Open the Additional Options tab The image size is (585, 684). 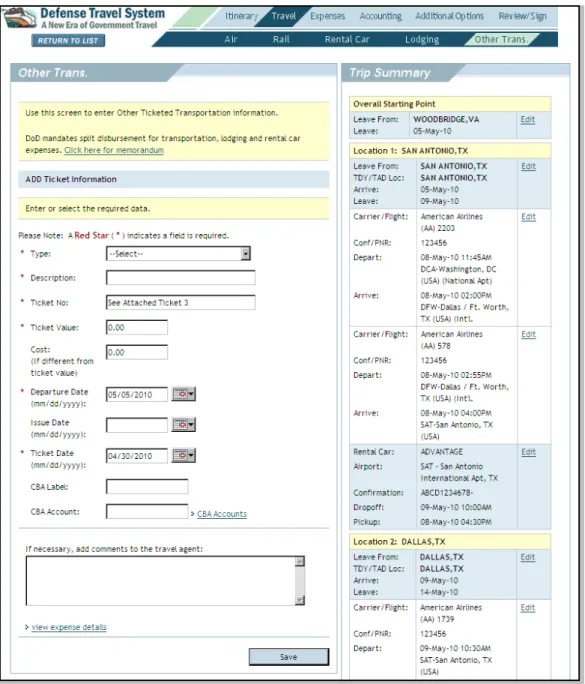click(x=449, y=16)
